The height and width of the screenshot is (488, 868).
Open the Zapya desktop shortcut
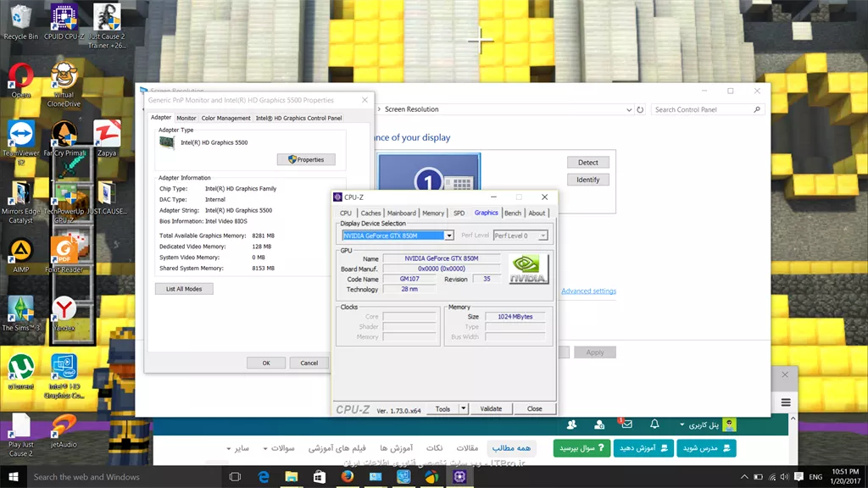(x=107, y=139)
